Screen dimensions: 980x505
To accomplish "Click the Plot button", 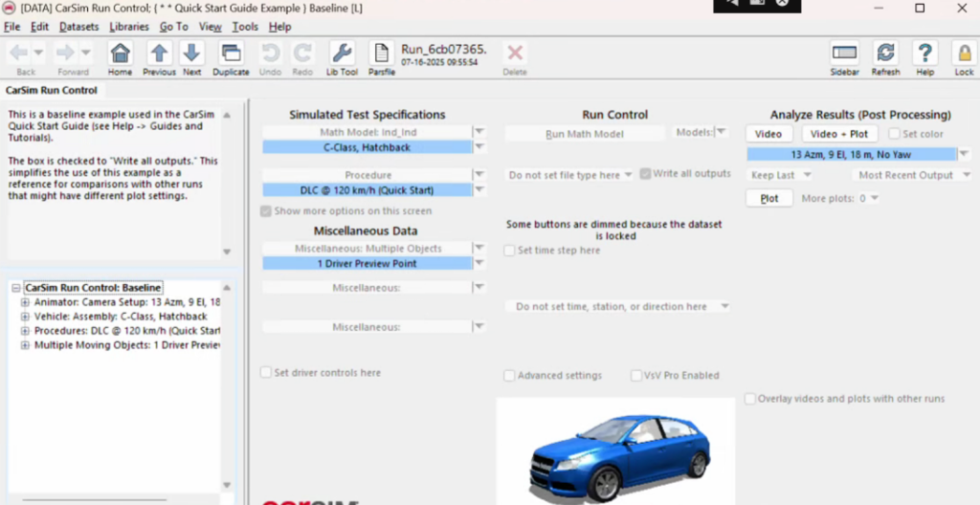I will pyautogui.click(x=769, y=199).
